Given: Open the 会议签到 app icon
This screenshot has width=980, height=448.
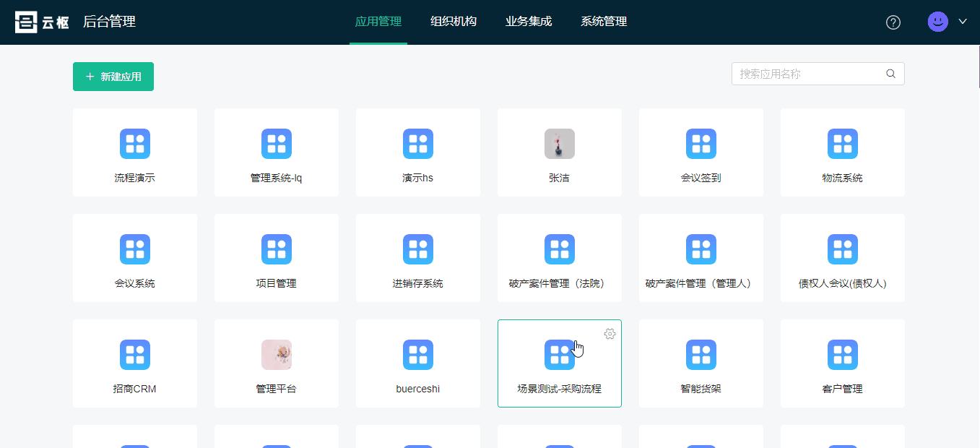Looking at the screenshot, I should [701, 144].
